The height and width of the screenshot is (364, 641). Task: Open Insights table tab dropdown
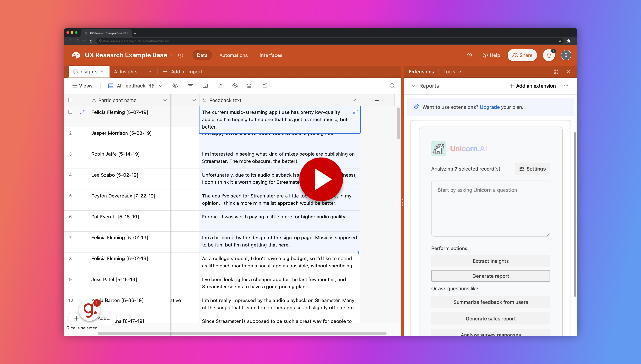(102, 72)
